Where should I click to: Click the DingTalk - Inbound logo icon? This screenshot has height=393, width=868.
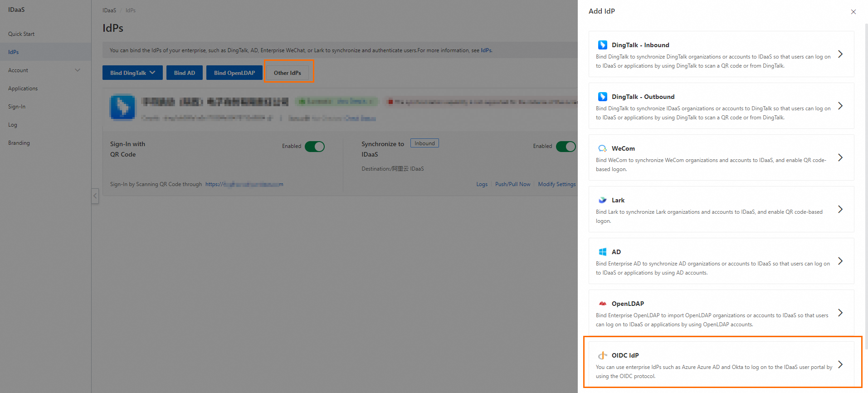tap(602, 45)
